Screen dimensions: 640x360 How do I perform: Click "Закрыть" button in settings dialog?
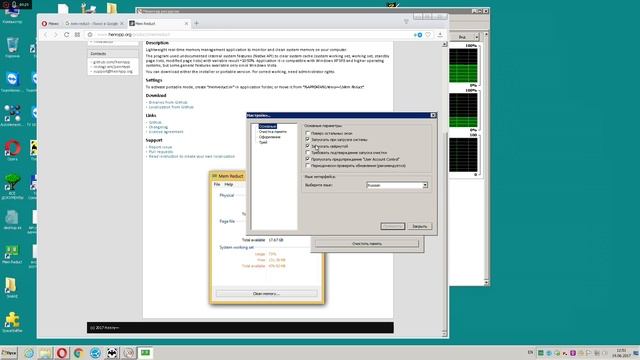[420, 226]
